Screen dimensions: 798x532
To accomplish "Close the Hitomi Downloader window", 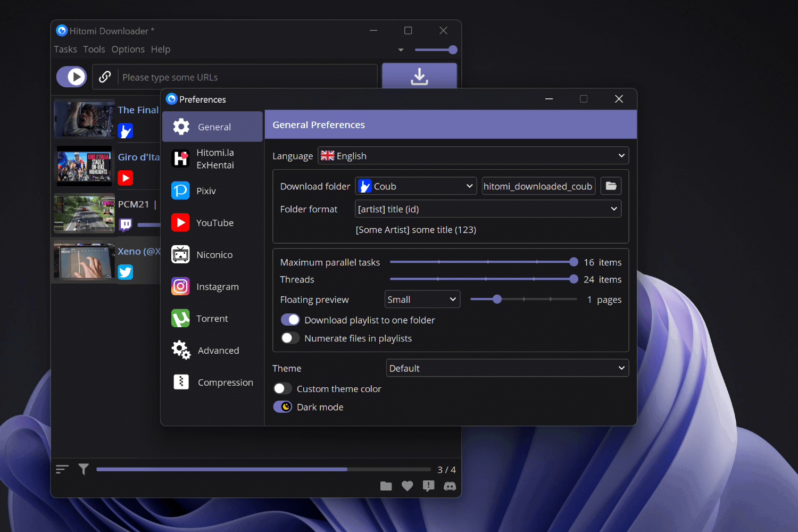I will click(443, 30).
